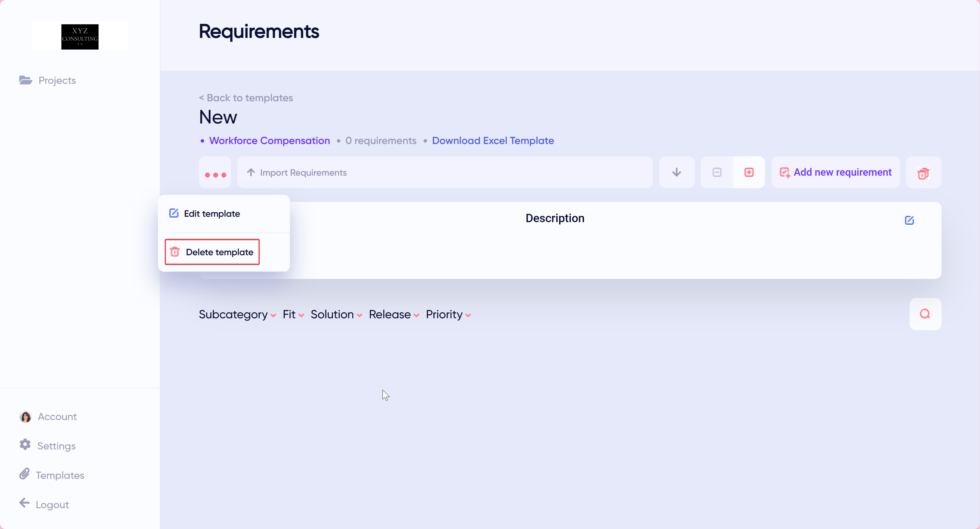Select Edit template from the menu

pyautogui.click(x=212, y=214)
